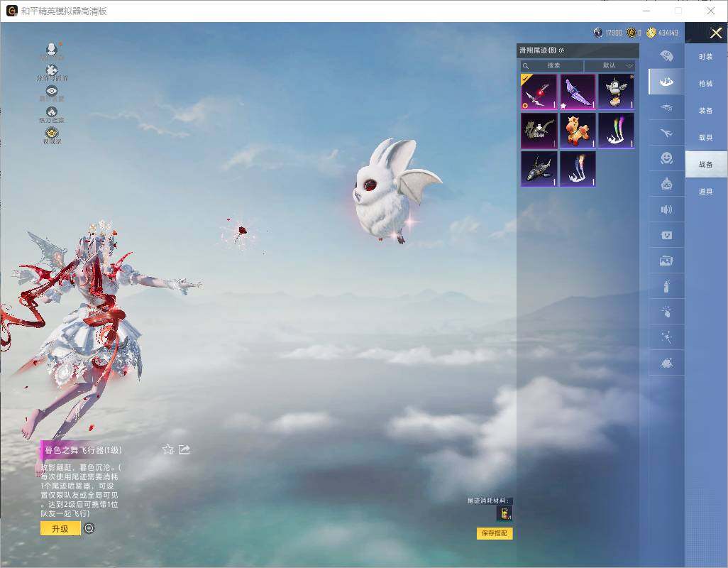Open the magic wand effect category icon

point(667,337)
